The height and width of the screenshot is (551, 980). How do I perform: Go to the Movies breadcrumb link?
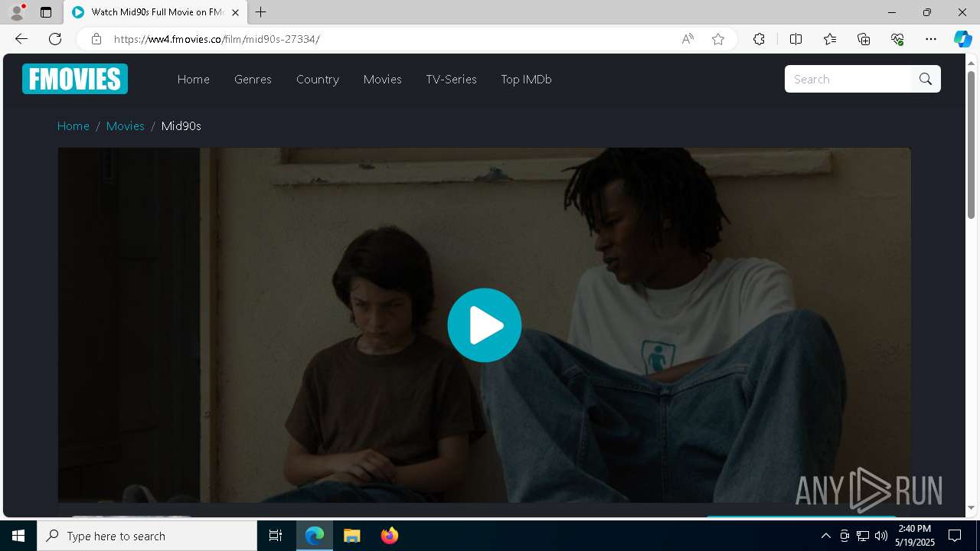(126, 126)
